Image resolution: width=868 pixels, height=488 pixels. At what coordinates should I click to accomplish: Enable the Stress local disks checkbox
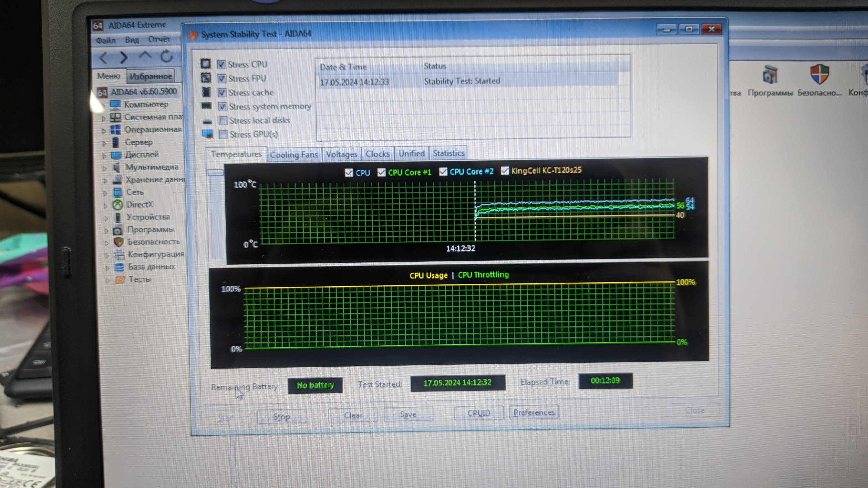223,121
